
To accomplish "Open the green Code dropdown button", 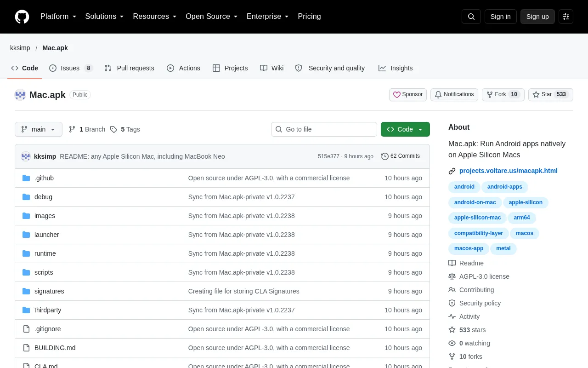I will [405, 129].
